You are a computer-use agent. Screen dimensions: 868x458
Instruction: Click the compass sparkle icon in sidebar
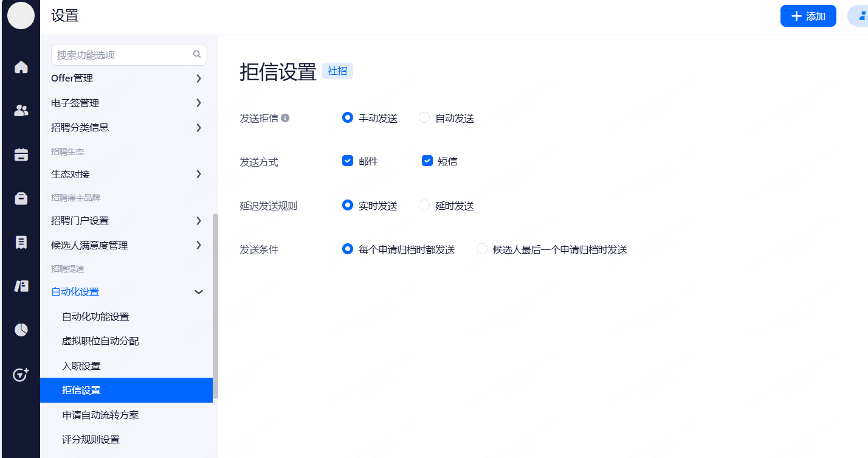(x=21, y=374)
